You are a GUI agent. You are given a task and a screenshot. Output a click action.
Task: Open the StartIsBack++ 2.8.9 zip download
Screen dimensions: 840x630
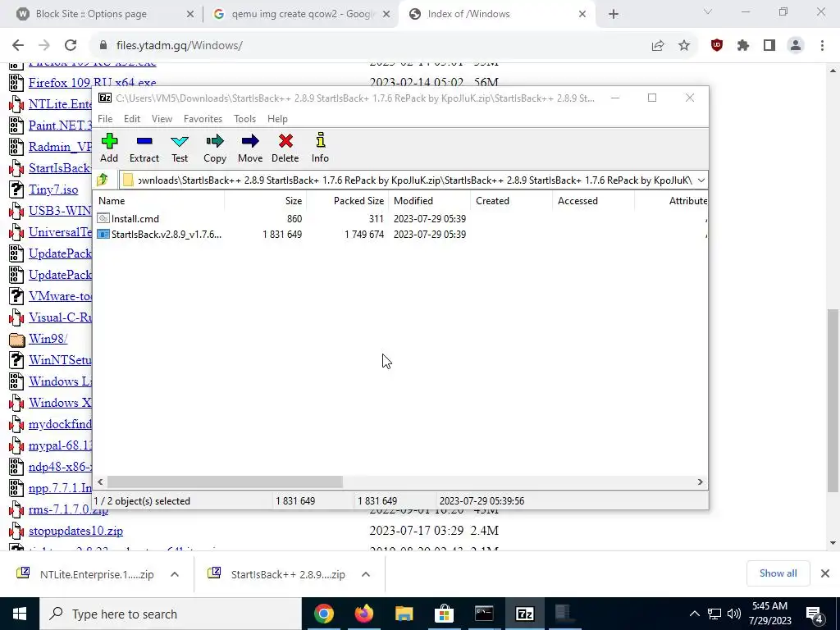point(276,574)
